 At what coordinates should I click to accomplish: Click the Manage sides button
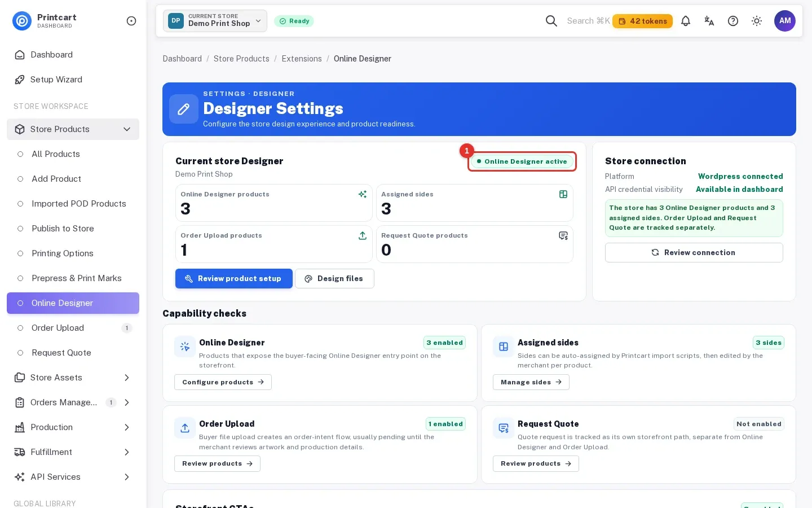tap(531, 382)
